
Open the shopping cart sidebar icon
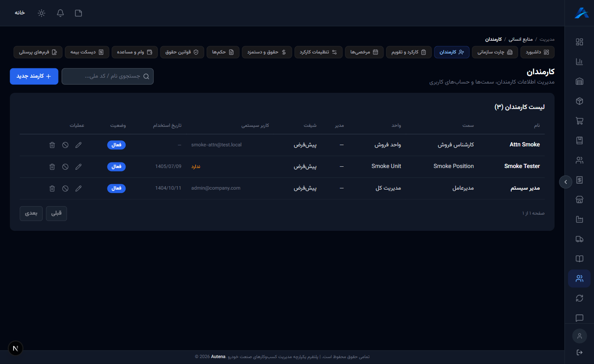[579, 121]
